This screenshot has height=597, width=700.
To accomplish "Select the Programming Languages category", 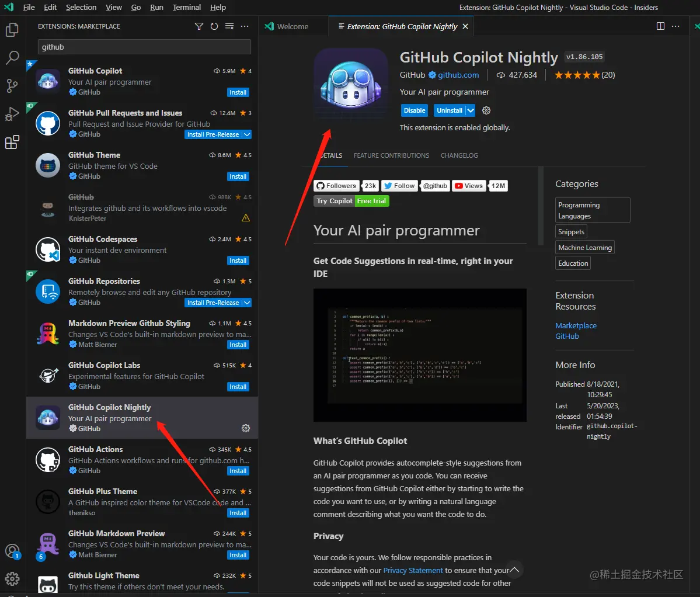I will 593,210.
